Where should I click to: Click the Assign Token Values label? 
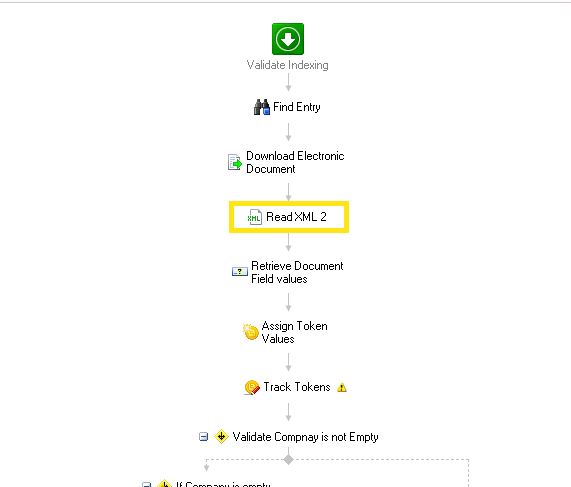pyautogui.click(x=294, y=332)
